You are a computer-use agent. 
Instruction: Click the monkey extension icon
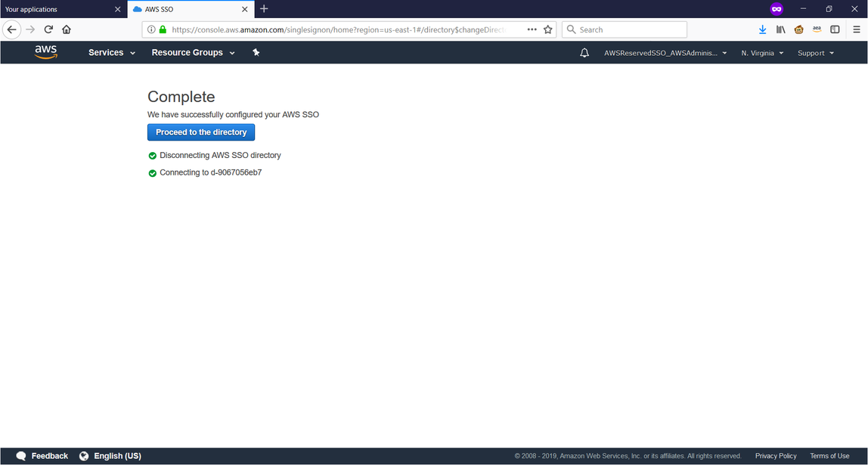[x=798, y=30]
